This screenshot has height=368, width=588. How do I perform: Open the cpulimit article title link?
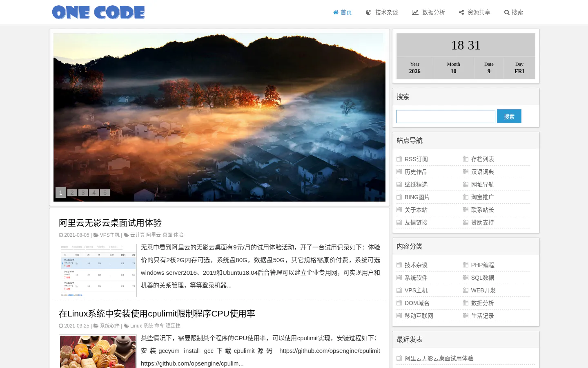[157, 314]
